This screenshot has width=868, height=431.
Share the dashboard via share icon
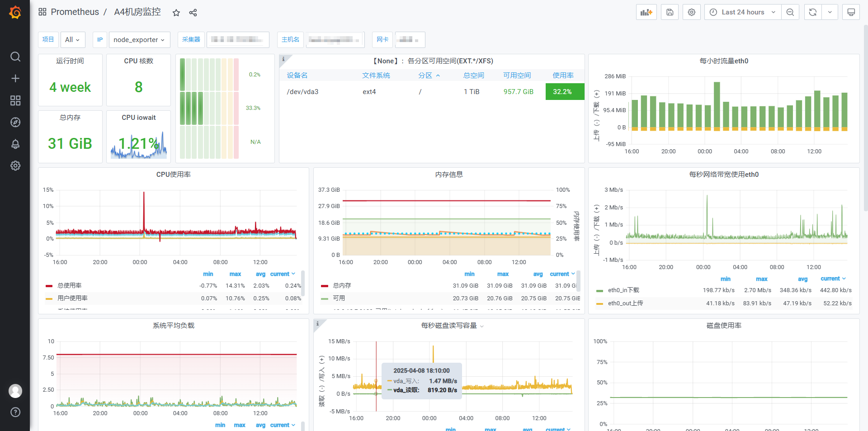[x=193, y=13]
